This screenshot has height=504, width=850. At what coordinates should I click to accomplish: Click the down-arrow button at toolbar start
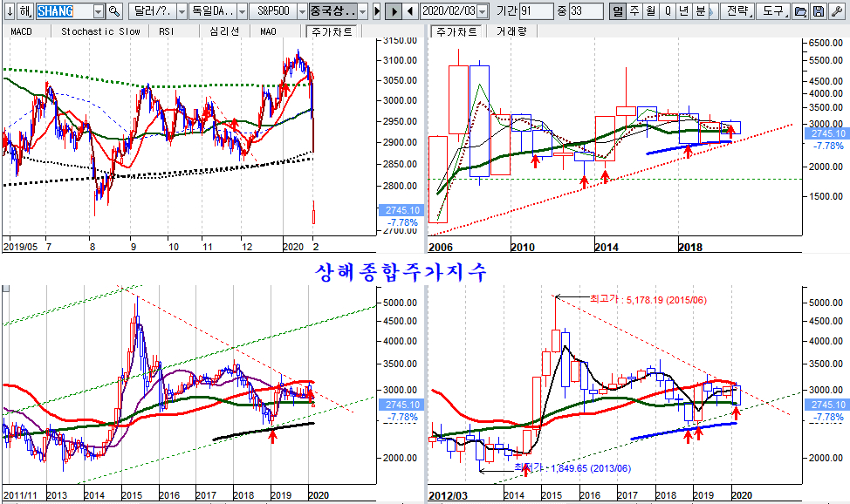point(9,10)
